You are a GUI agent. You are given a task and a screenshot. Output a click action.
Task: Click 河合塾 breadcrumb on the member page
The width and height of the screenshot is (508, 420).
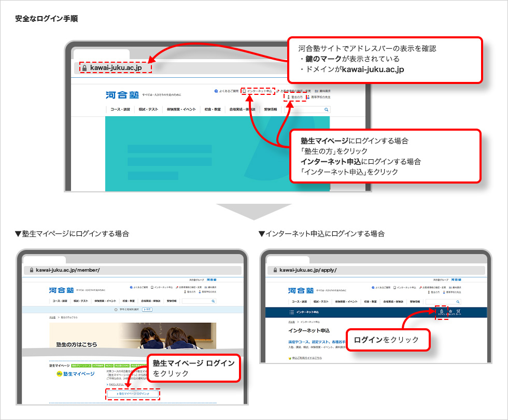point(52,317)
